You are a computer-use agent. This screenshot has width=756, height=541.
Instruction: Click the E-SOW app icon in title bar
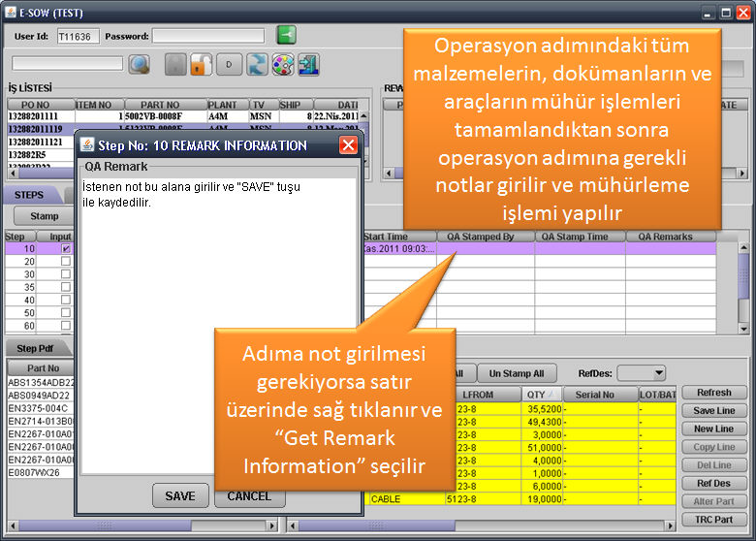pyautogui.click(x=10, y=12)
